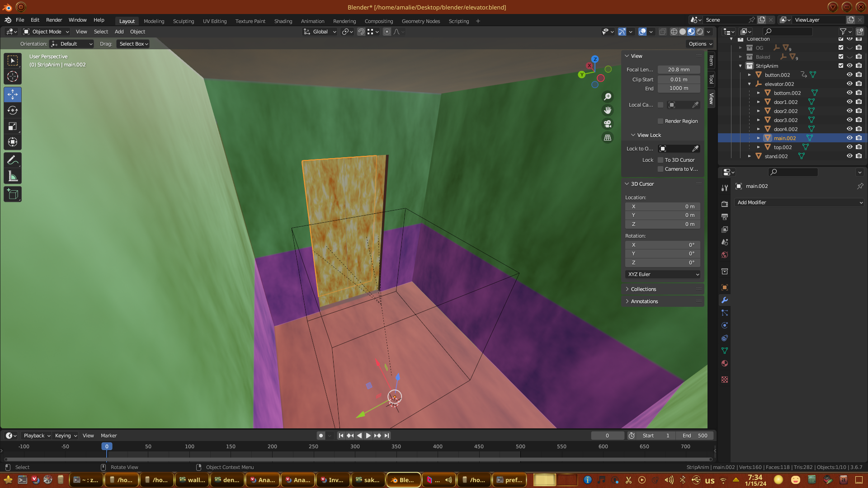This screenshot has height=488, width=868.
Task: Choose the Add Cube tool
Action: pos(13,194)
